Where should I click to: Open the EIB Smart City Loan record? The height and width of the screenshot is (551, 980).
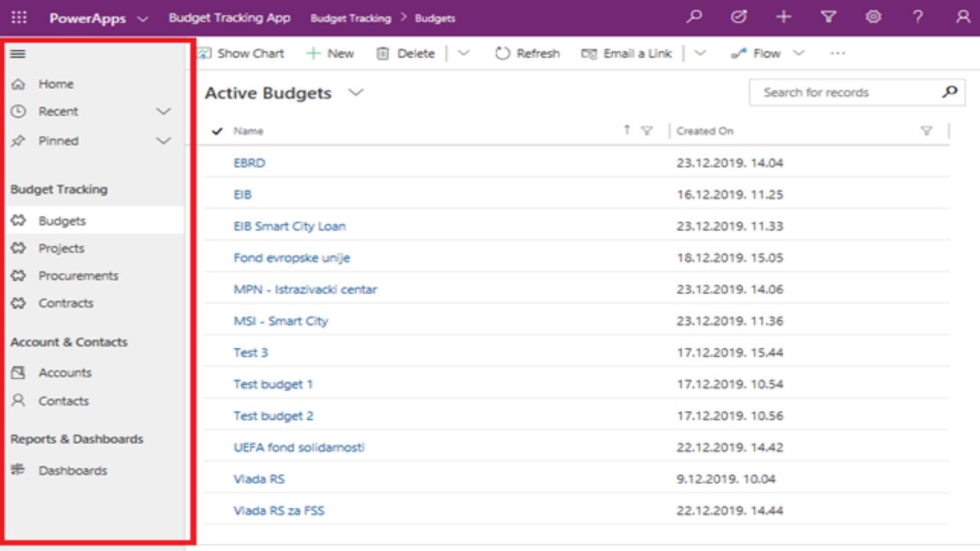coord(289,227)
